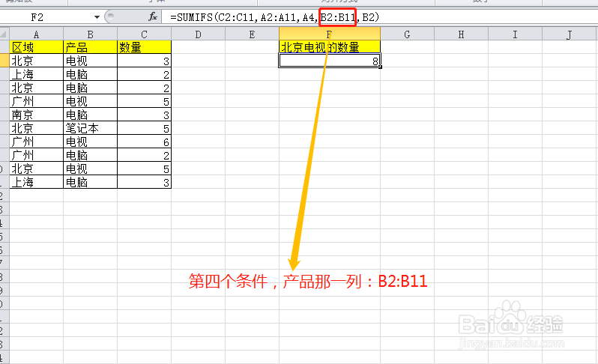Select column C header

coord(144,34)
